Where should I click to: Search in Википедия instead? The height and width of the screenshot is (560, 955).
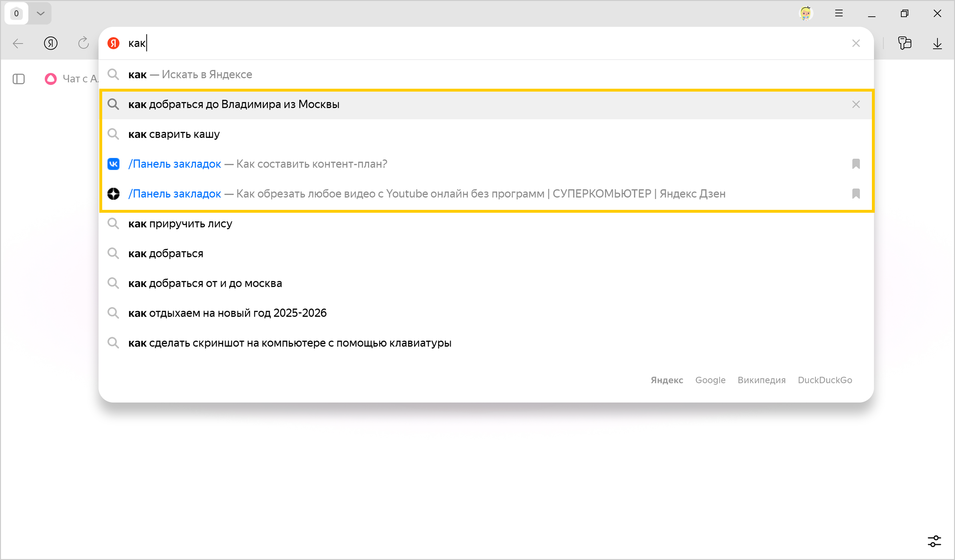coord(761,380)
